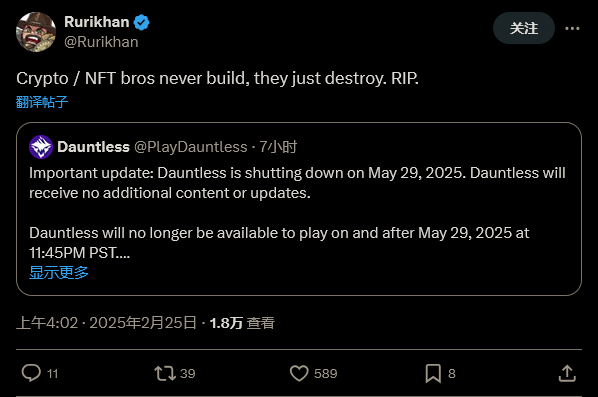Open the share post icon
Image resolution: width=598 pixels, height=397 pixels.
(567, 373)
